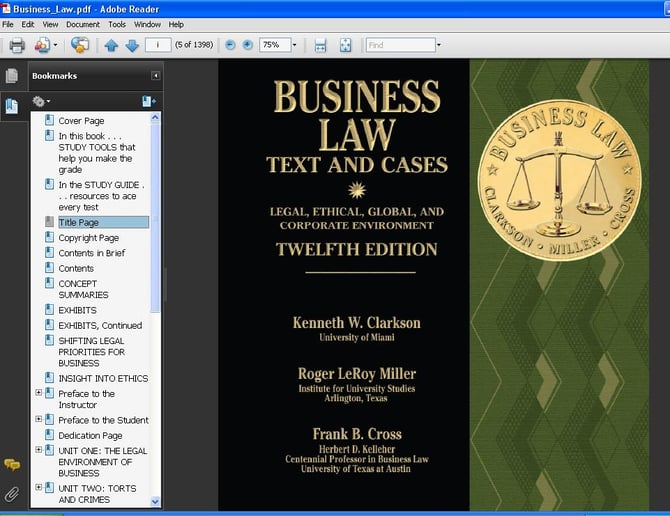
Task: Open the Find options dropdown arrow
Action: pos(439,45)
